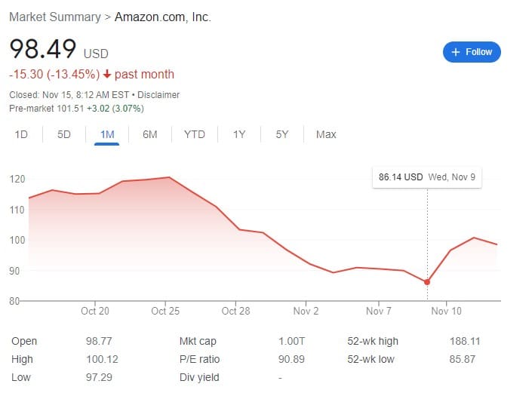532x393 pixels.
Task: Show the YTD chart range
Action: 195,134
